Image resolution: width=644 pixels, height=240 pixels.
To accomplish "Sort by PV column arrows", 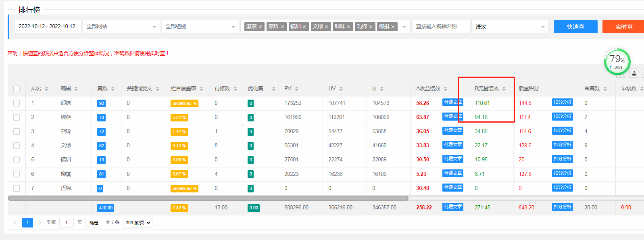I will [297, 89].
